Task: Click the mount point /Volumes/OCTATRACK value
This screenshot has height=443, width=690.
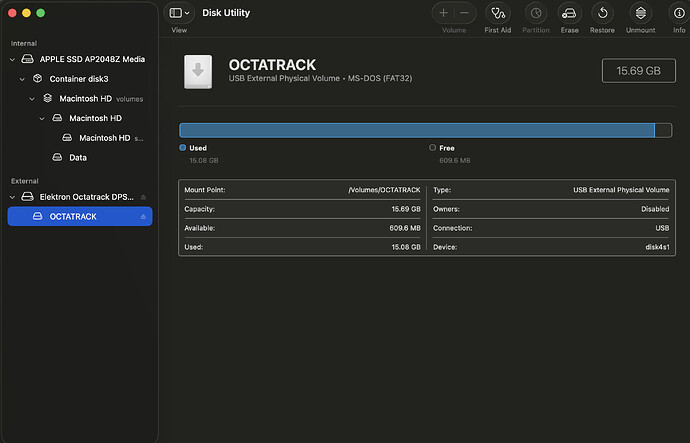Action: pos(384,190)
